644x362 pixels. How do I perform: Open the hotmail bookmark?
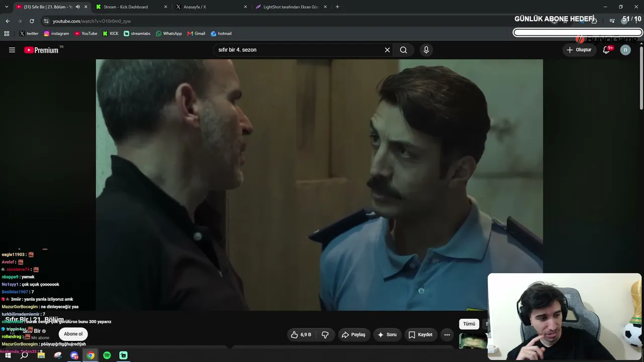pyautogui.click(x=221, y=34)
